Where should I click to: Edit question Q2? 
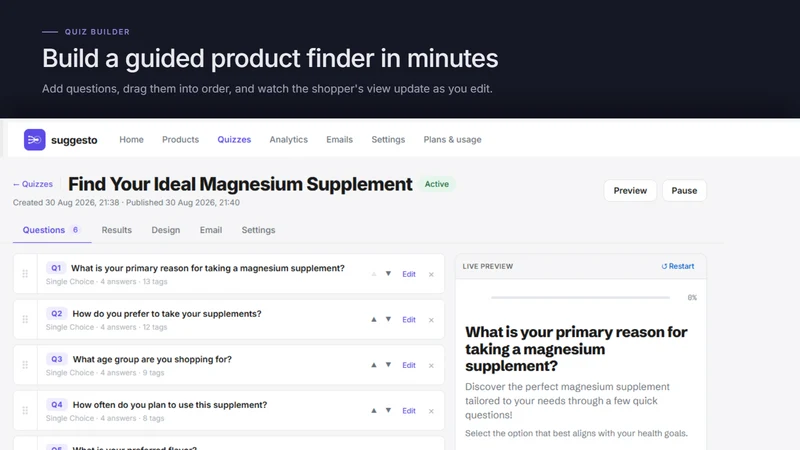[409, 319]
